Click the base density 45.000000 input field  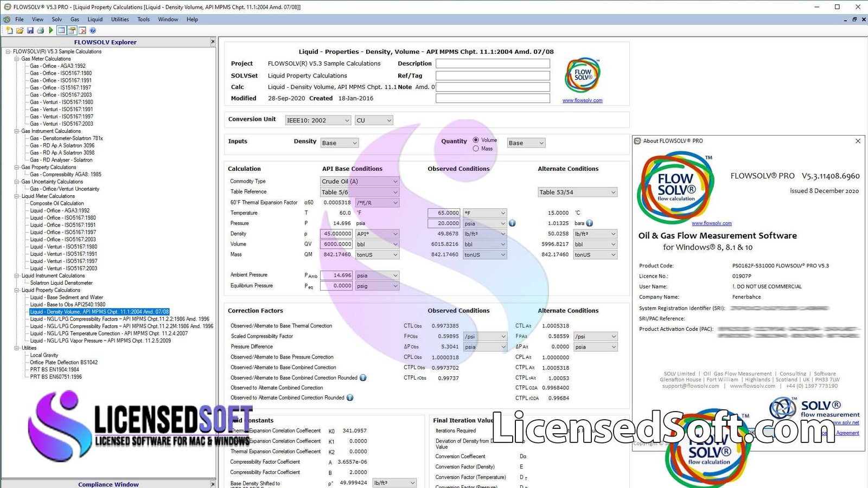pyautogui.click(x=336, y=234)
